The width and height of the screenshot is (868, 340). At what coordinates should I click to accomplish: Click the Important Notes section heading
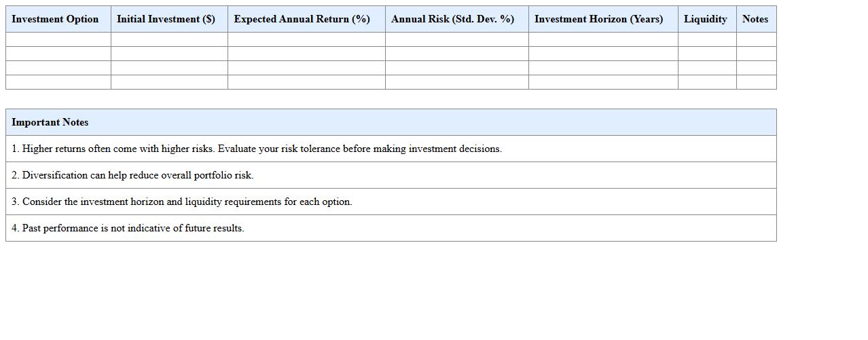pyautogui.click(x=50, y=122)
